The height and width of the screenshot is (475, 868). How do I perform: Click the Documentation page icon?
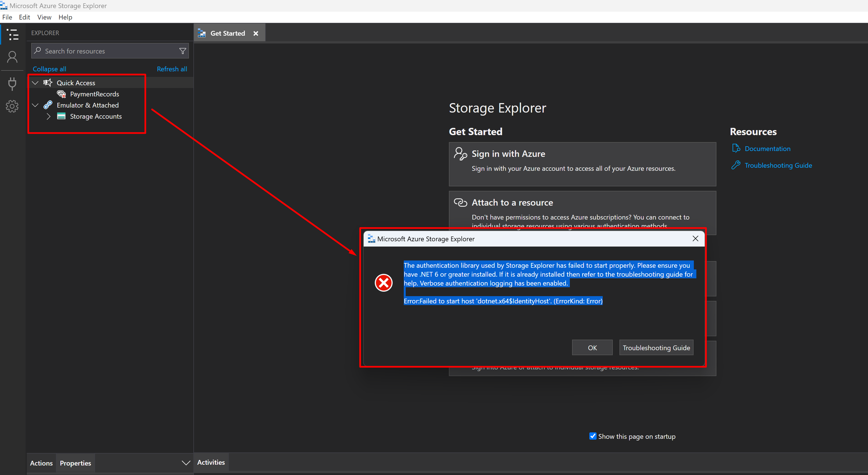(x=736, y=148)
